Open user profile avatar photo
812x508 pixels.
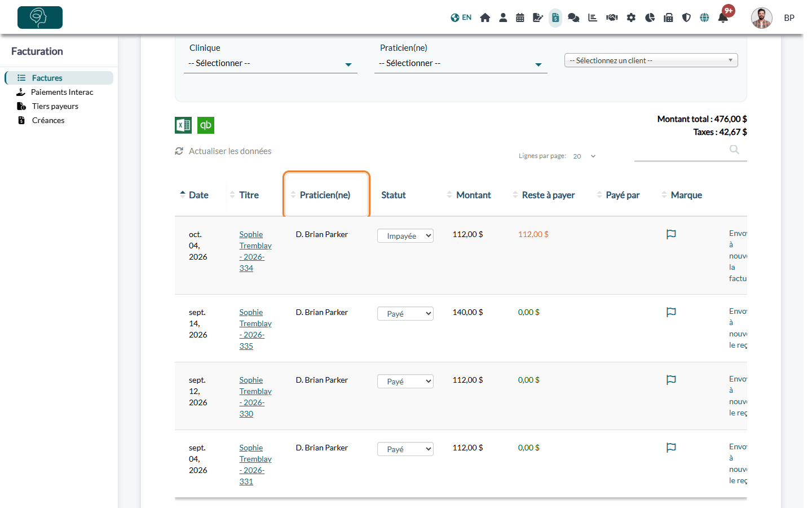[761, 18]
